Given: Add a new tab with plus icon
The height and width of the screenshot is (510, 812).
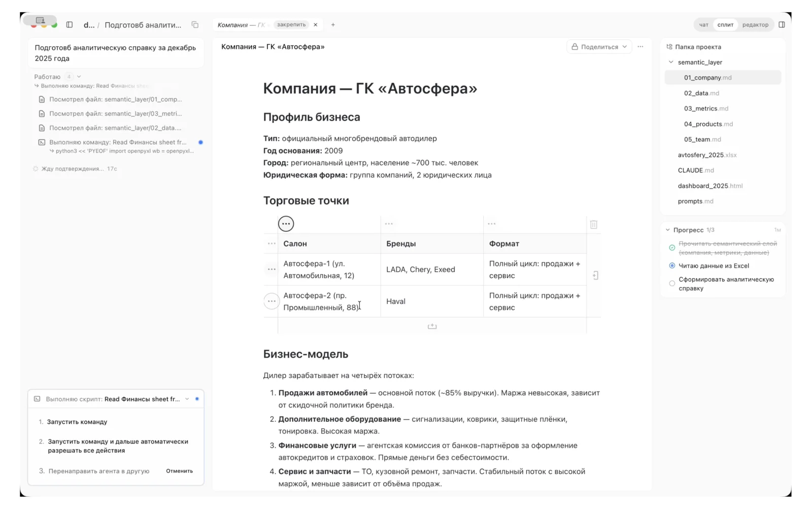Looking at the screenshot, I should (x=333, y=24).
